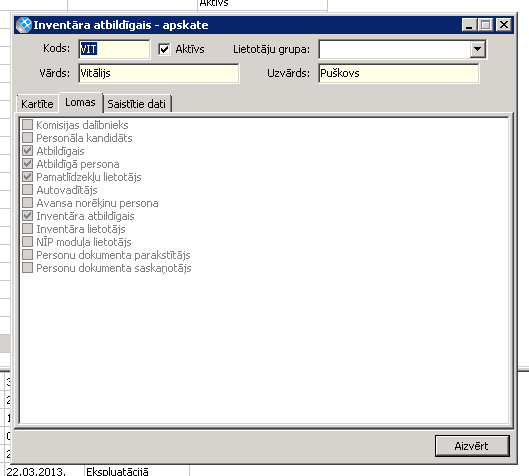Click the Uzvārds field containing Puškovs
Screen dimensions: 529x476
[398, 73]
